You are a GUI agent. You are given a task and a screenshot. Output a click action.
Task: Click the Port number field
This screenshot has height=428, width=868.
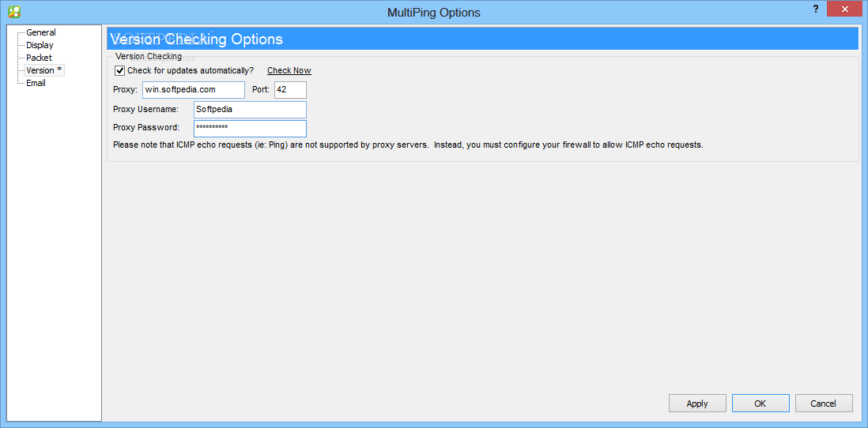pos(290,89)
